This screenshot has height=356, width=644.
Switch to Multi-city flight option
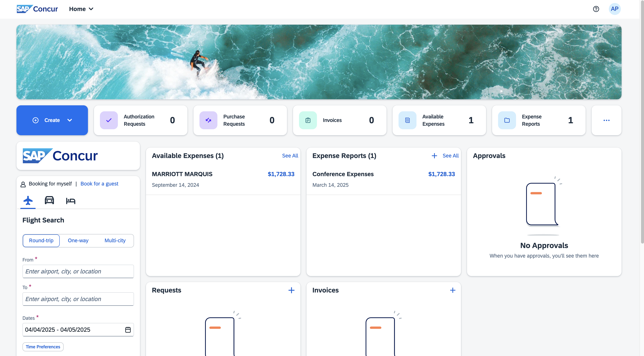coord(115,240)
